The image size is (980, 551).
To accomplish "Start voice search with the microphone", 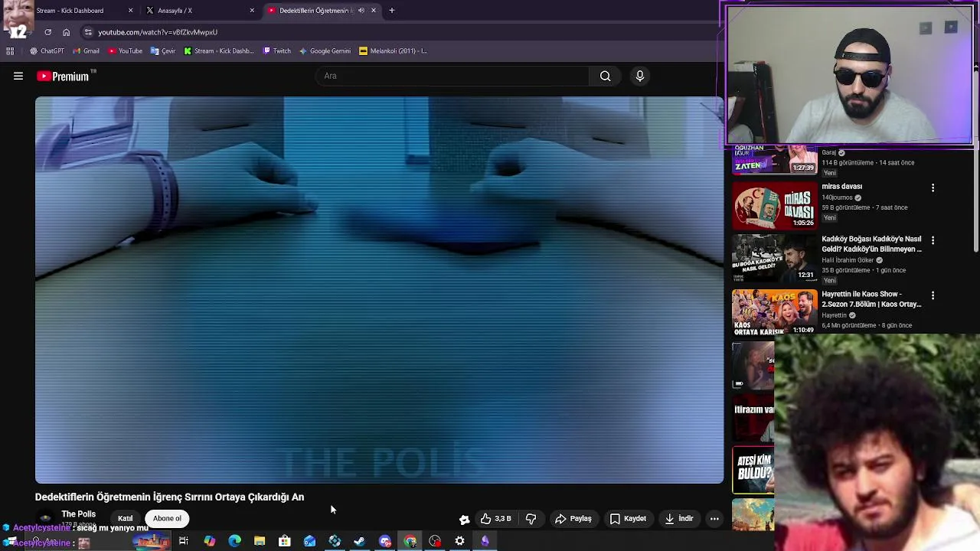I will 640,76.
